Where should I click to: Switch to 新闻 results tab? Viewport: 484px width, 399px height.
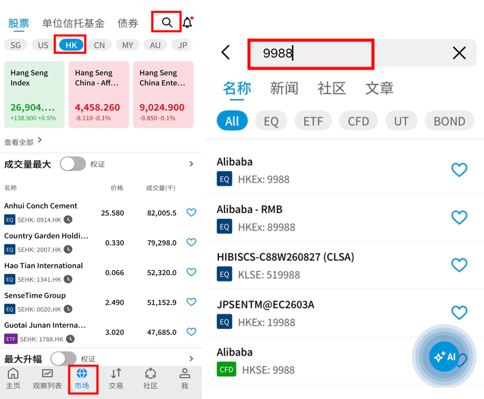284,88
